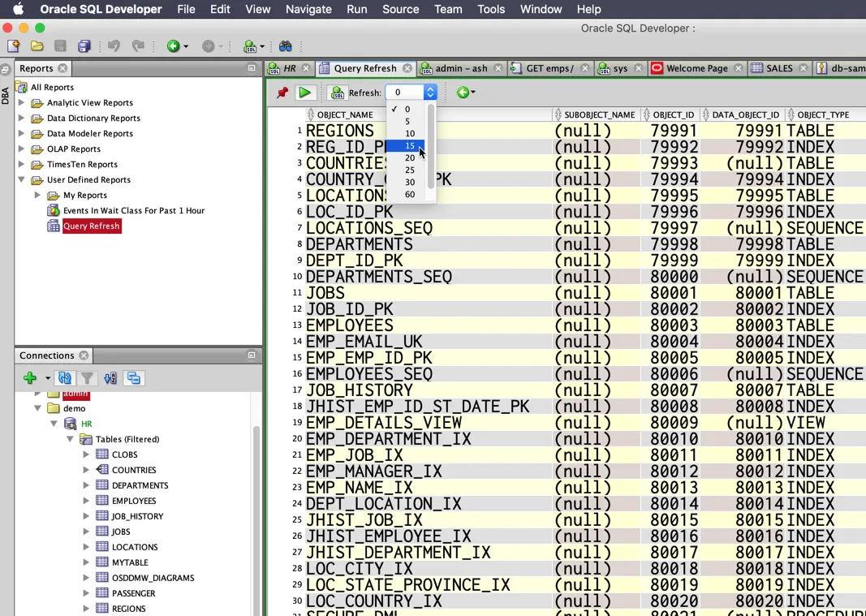Click green back arrow in report toolbar
This screenshot has height=616, width=866.
click(463, 93)
